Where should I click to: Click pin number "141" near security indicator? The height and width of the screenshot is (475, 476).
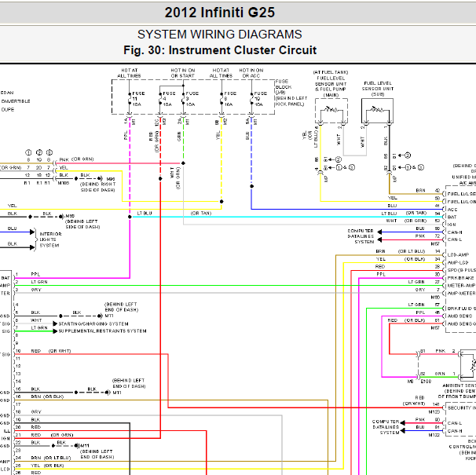point(436,404)
